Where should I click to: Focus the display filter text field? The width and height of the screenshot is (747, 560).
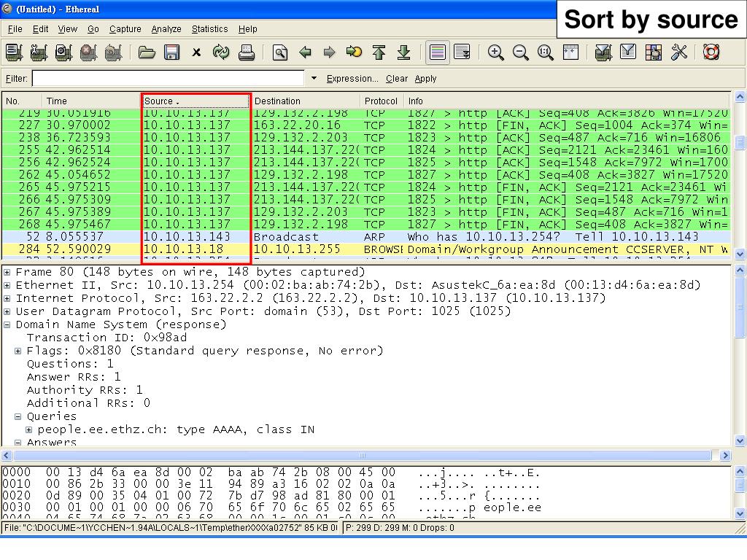169,79
